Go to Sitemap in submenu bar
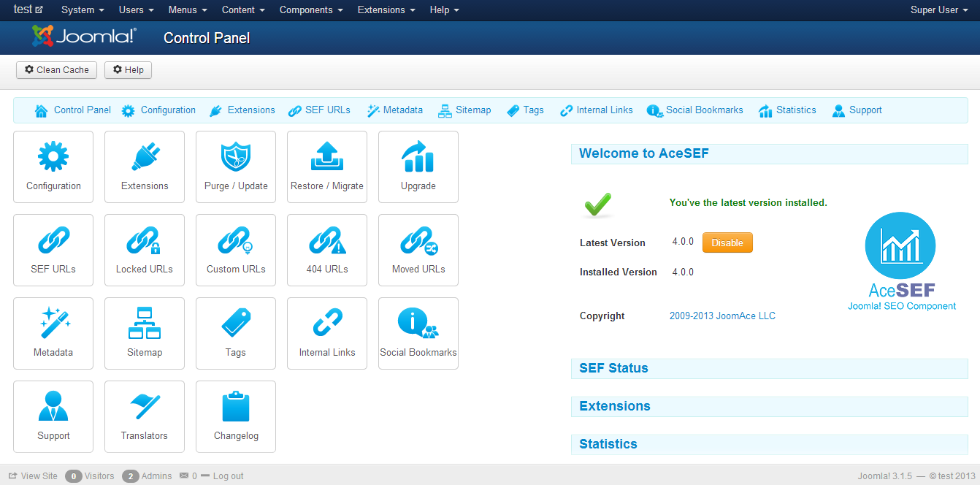Screen dimensions: 980x485 (464, 110)
